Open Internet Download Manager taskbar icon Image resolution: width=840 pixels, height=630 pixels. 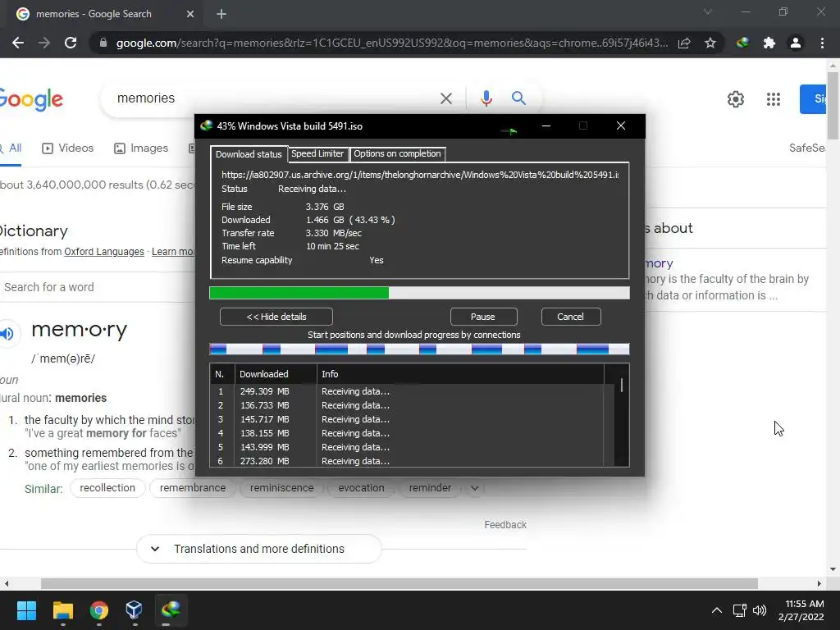[171, 609]
